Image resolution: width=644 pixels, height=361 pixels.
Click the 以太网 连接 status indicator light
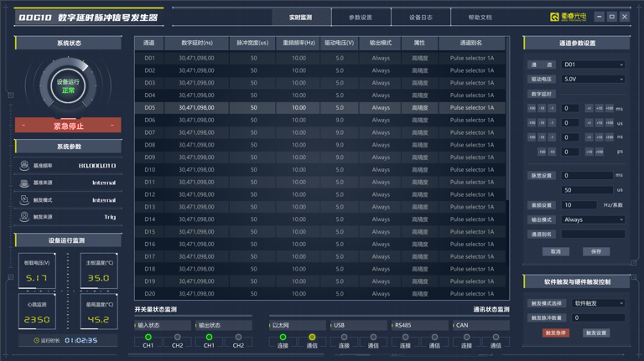pos(283,338)
